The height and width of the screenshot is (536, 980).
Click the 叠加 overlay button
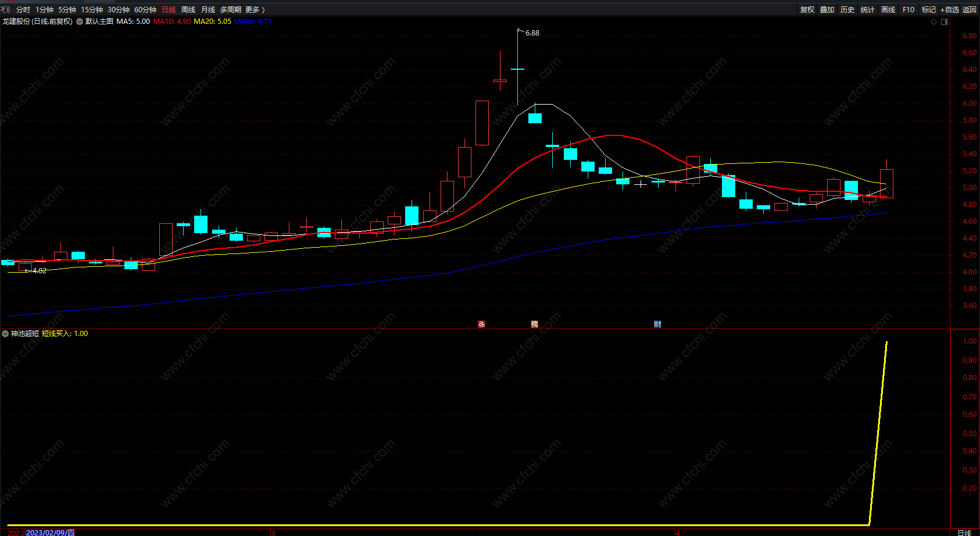tap(827, 10)
